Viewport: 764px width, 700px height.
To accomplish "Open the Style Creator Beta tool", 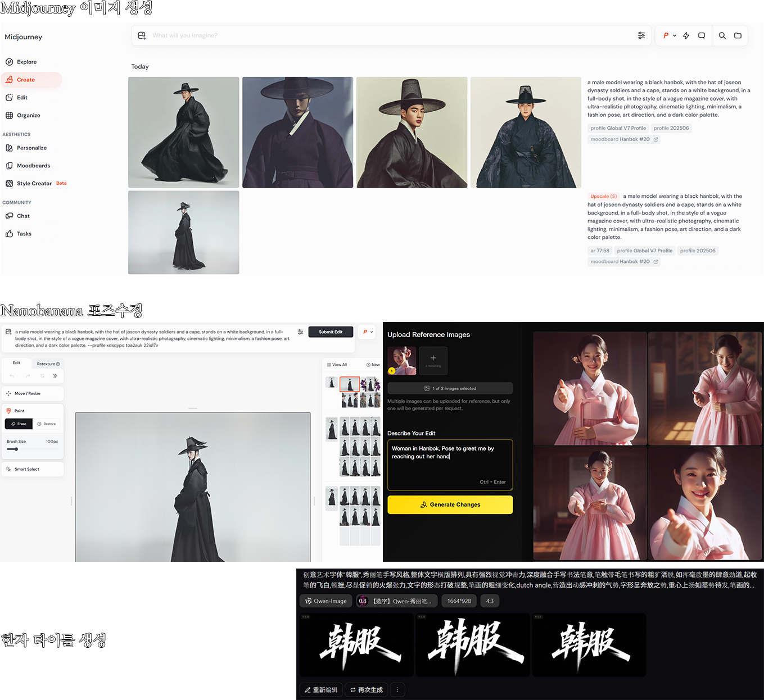I will coord(35,183).
